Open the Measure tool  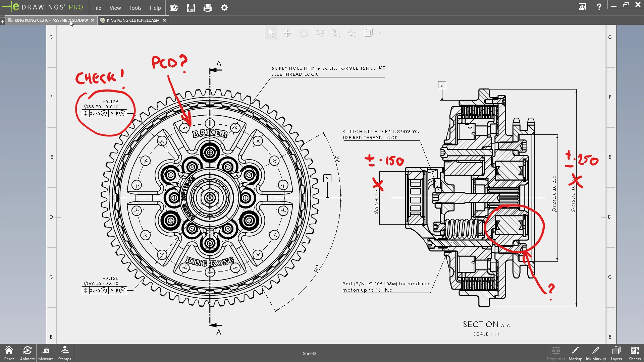point(46,353)
